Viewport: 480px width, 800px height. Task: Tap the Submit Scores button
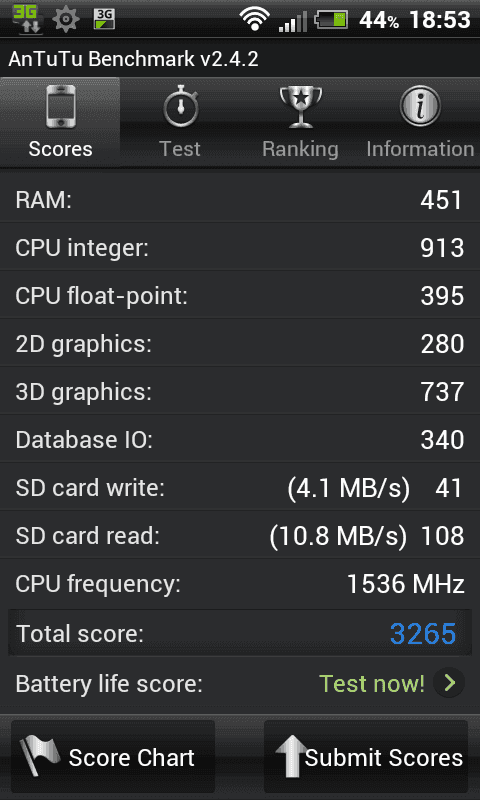[x=366, y=756]
